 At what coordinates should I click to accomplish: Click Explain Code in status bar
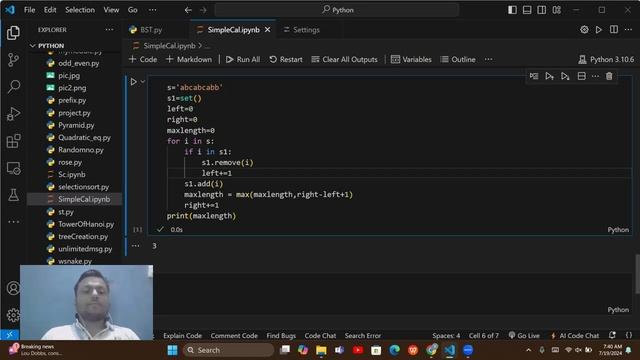click(x=182, y=336)
